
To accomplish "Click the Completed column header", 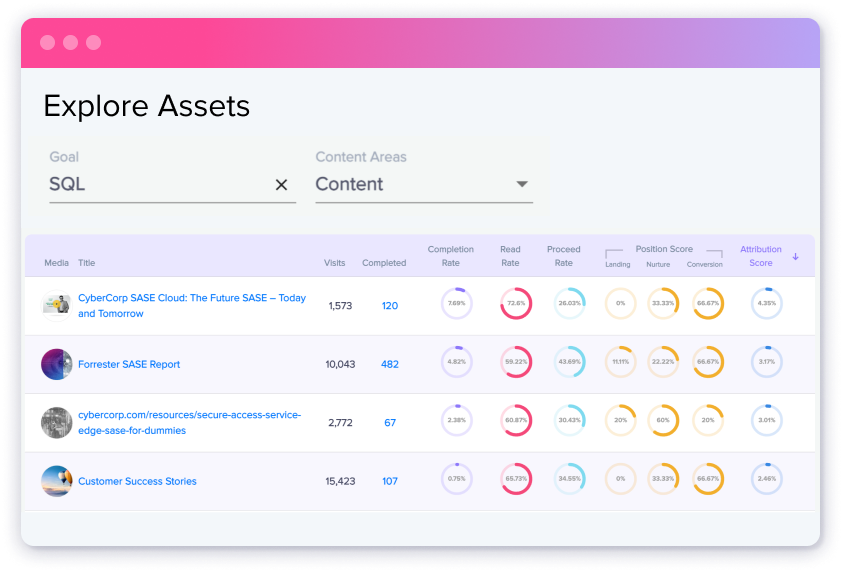I will pyautogui.click(x=384, y=263).
